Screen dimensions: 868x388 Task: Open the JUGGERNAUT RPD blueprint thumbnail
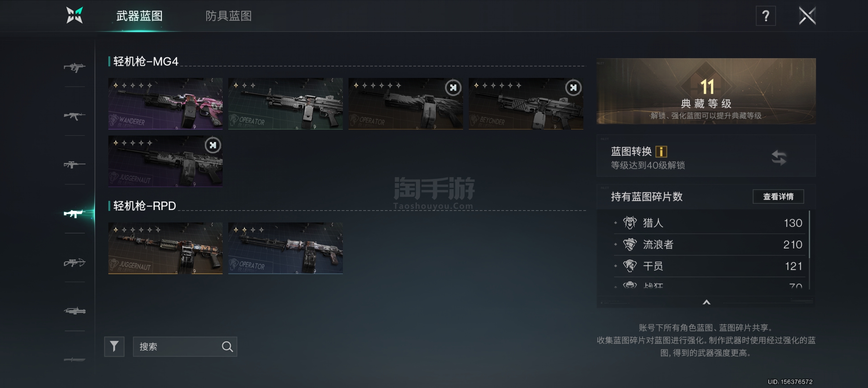pos(165,248)
